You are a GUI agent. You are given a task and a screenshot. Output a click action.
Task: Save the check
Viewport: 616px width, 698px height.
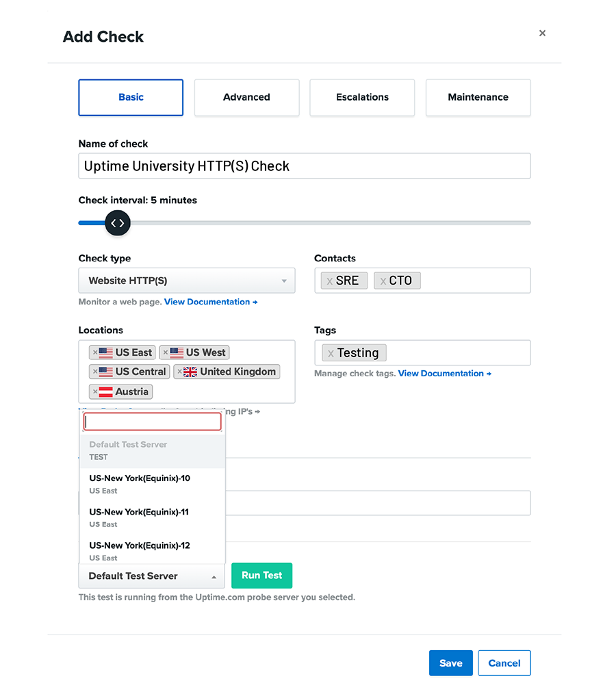pyautogui.click(x=451, y=663)
